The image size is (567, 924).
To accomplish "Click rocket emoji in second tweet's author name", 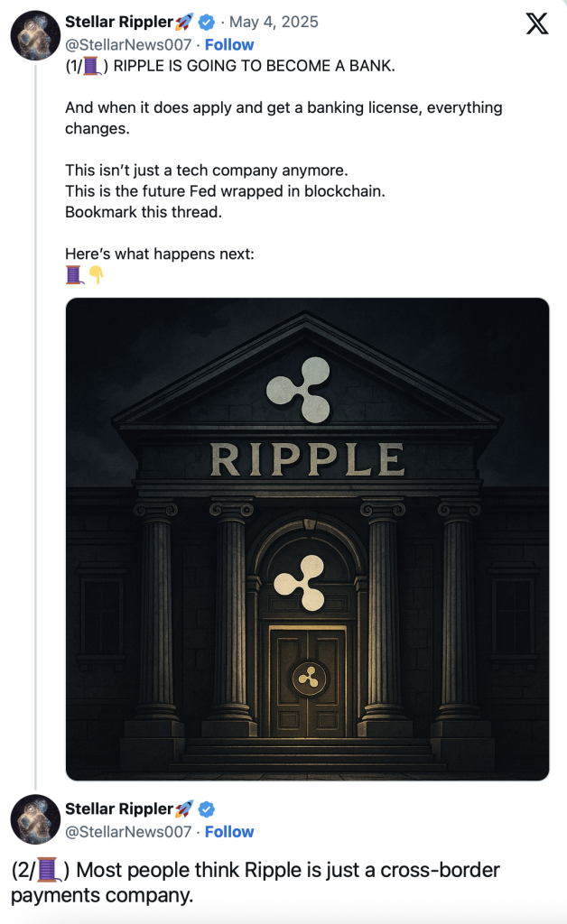I will [184, 809].
